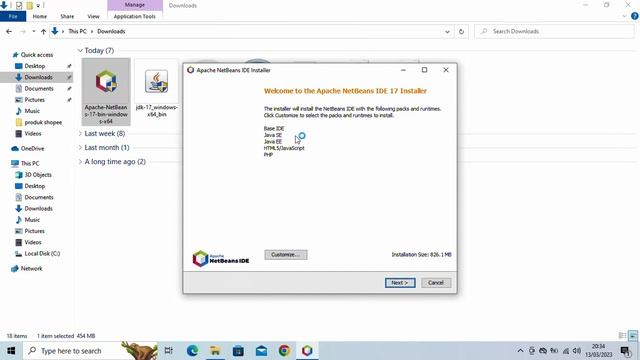Launch Microsoft Edge from the taskbar

point(192,351)
